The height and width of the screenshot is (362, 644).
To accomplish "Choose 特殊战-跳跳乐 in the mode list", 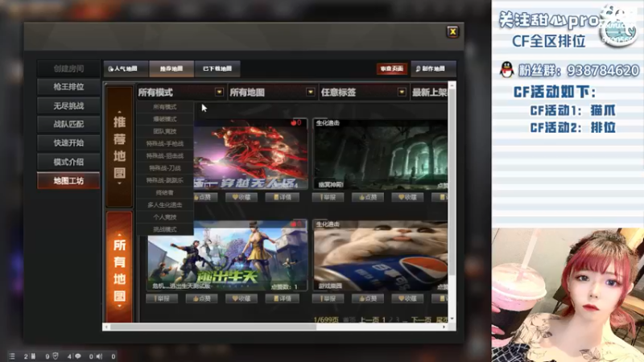I will click(165, 180).
